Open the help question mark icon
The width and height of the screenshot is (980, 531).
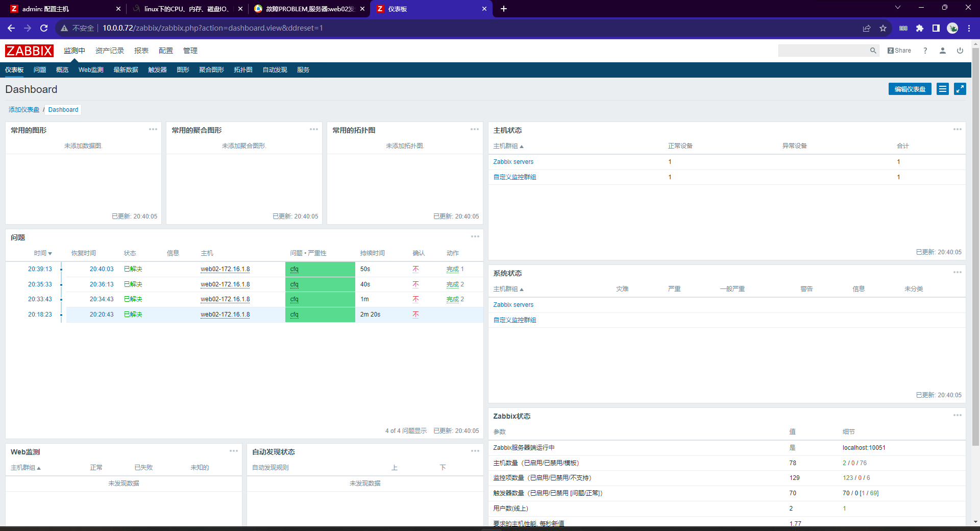925,51
